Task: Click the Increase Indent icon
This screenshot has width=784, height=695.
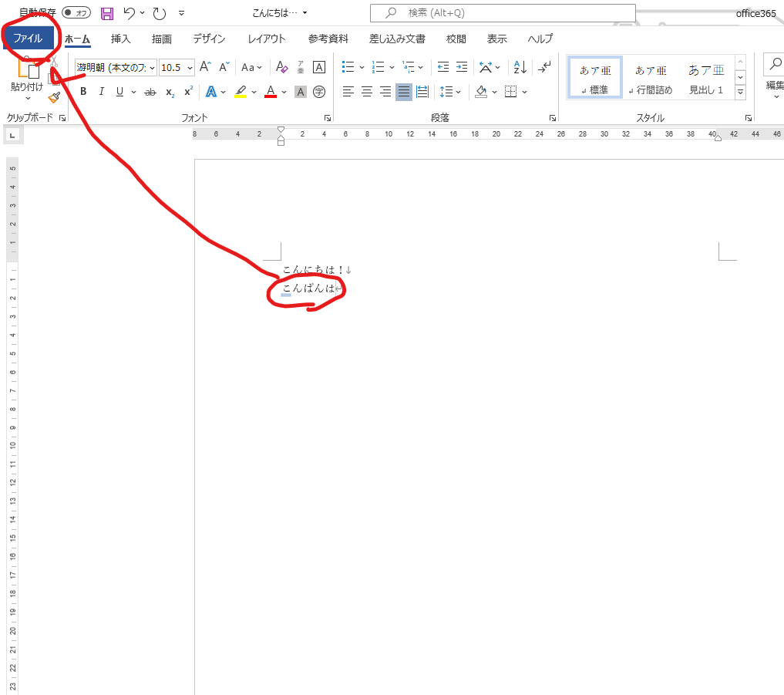Action: pos(461,67)
